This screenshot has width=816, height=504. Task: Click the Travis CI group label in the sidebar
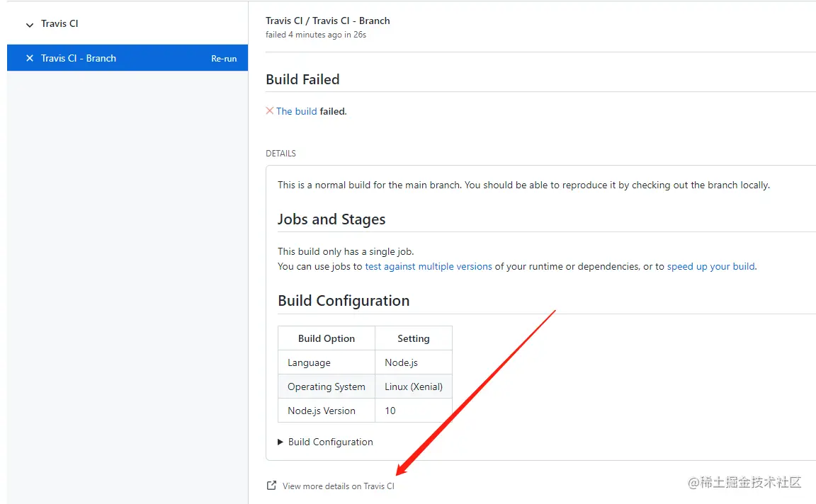click(x=59, y=23)
